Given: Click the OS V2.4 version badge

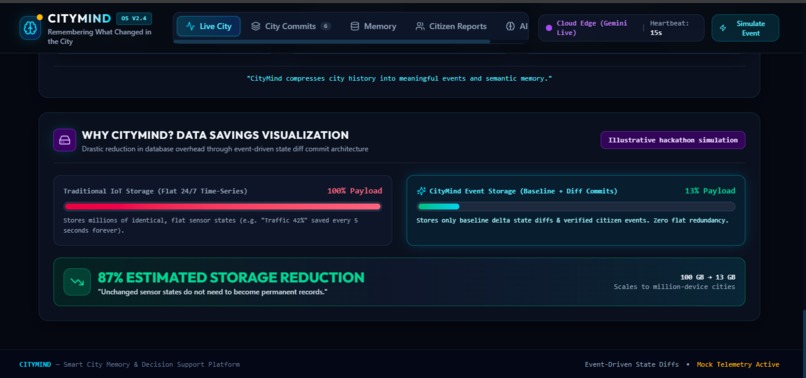Looking at the screenshot, I should (134, 19).
